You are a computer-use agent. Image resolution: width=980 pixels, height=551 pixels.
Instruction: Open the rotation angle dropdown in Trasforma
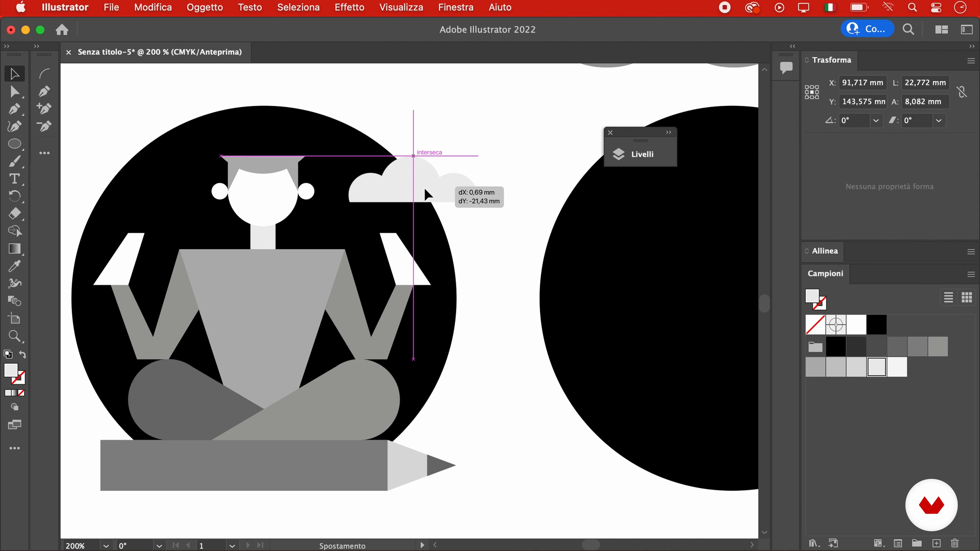click(x=876, y=121)
